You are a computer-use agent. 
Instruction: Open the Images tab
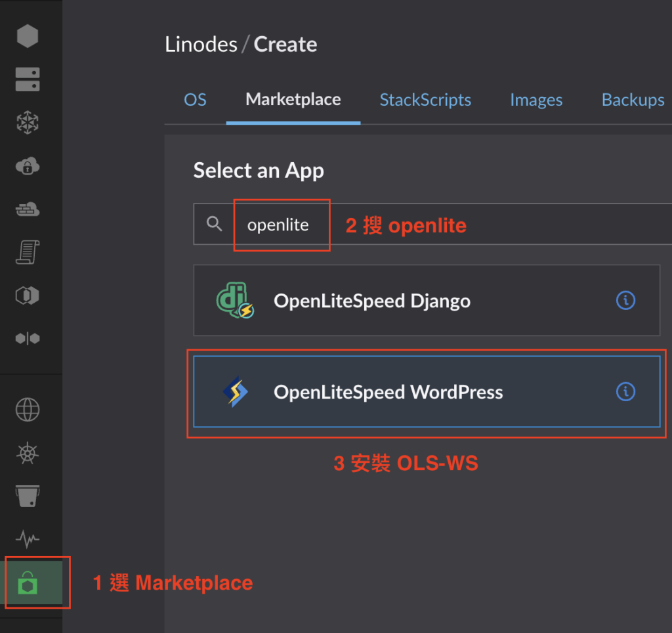536,100
